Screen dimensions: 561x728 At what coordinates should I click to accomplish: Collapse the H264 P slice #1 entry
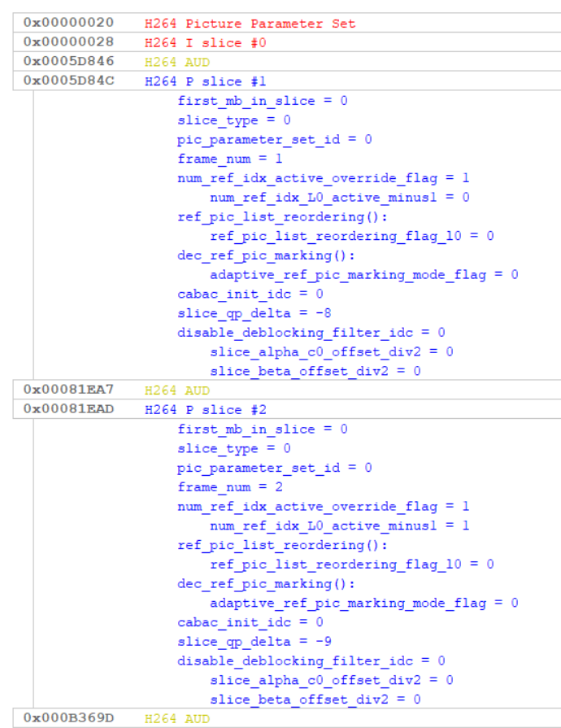pyautogui.click(x=287, y=81)
